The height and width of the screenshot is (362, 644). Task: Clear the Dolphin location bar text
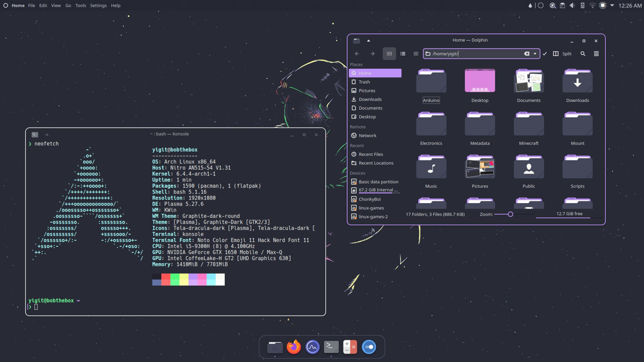[x=526, y=54]
